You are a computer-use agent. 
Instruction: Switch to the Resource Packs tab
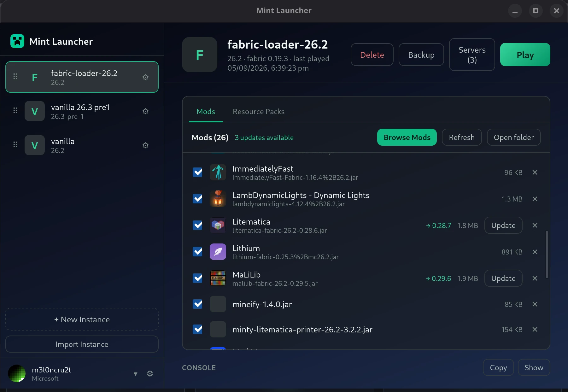[259, 112]
